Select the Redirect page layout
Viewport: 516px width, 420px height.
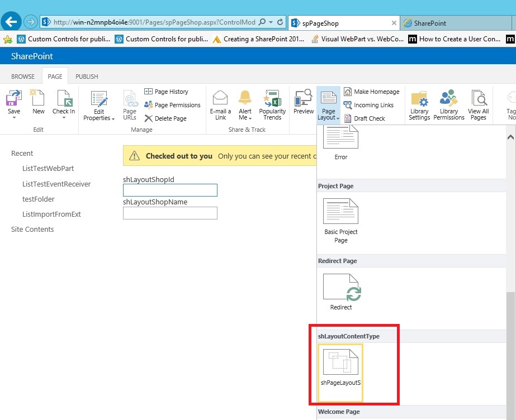(340, 292)
